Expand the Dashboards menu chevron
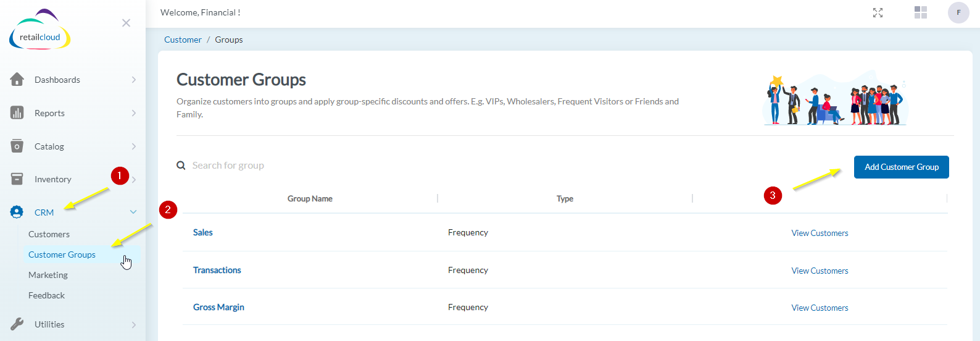980x341 pixels. pos(134,80)
